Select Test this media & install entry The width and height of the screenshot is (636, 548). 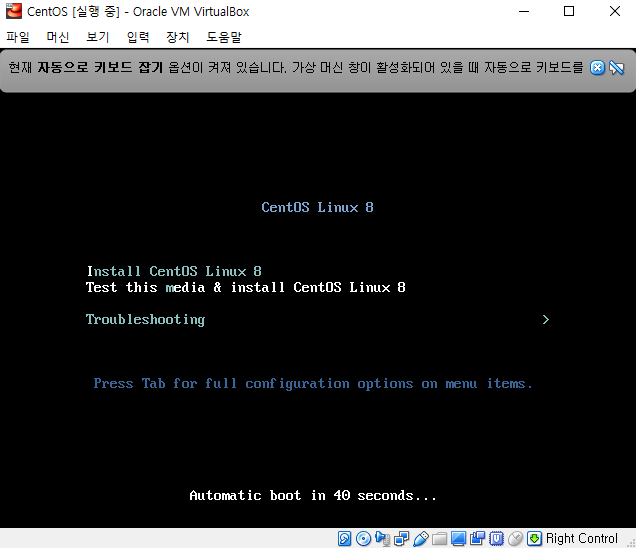tap(246, 287)
